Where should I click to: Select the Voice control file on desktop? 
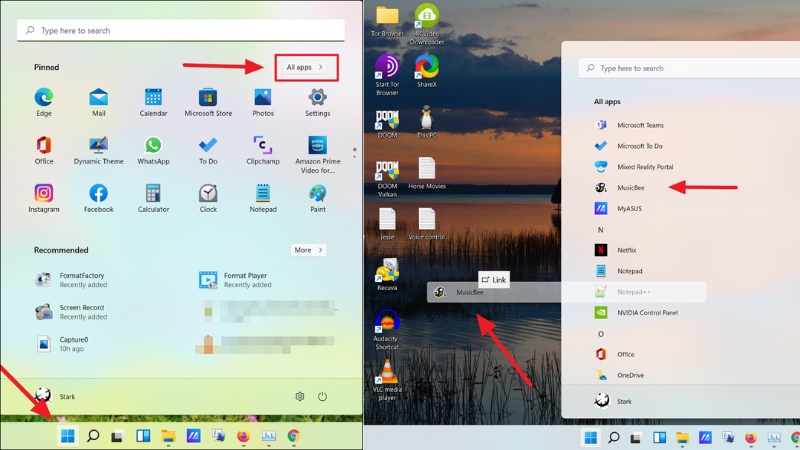point(427,223)
